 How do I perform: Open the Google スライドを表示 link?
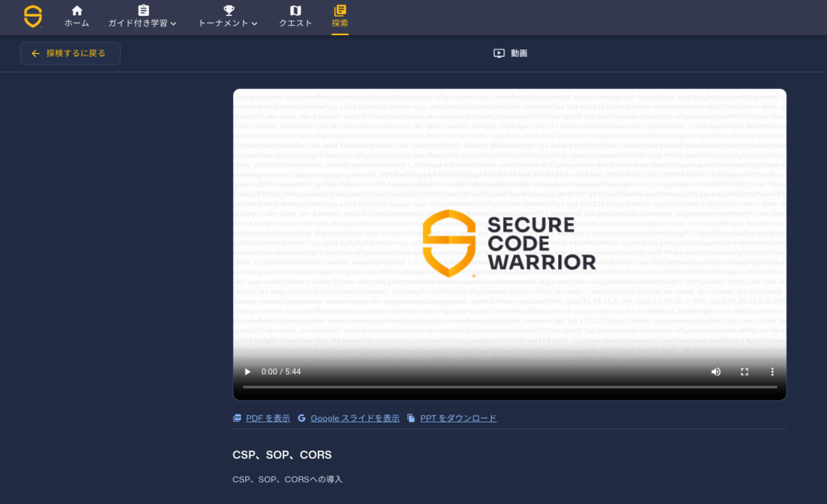pos(355,418)
